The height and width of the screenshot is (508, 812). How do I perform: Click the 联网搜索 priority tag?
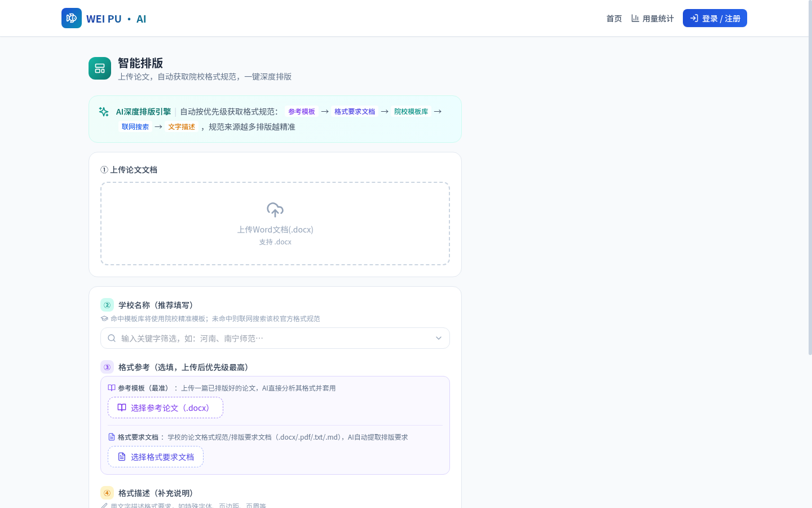click(x=135, y=127)
